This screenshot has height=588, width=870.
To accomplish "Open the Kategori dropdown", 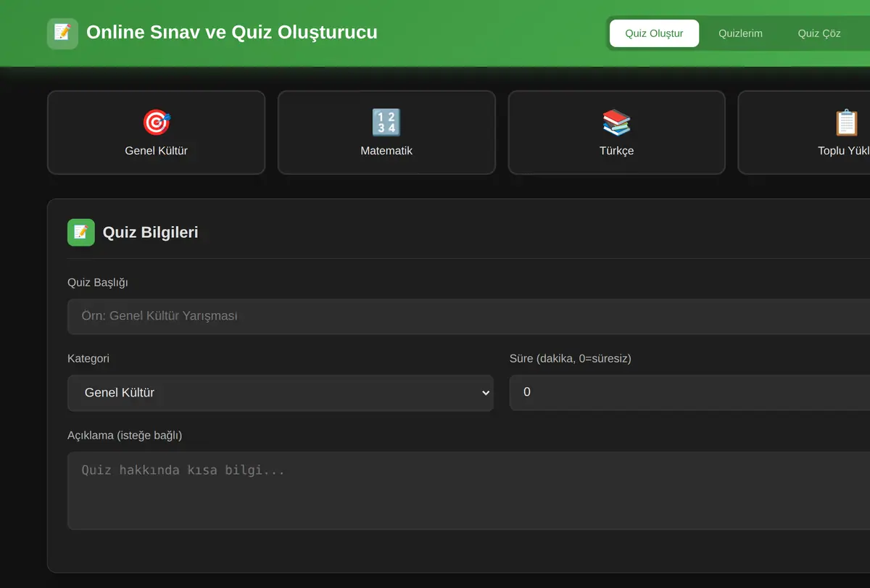I will coord(281,392).
